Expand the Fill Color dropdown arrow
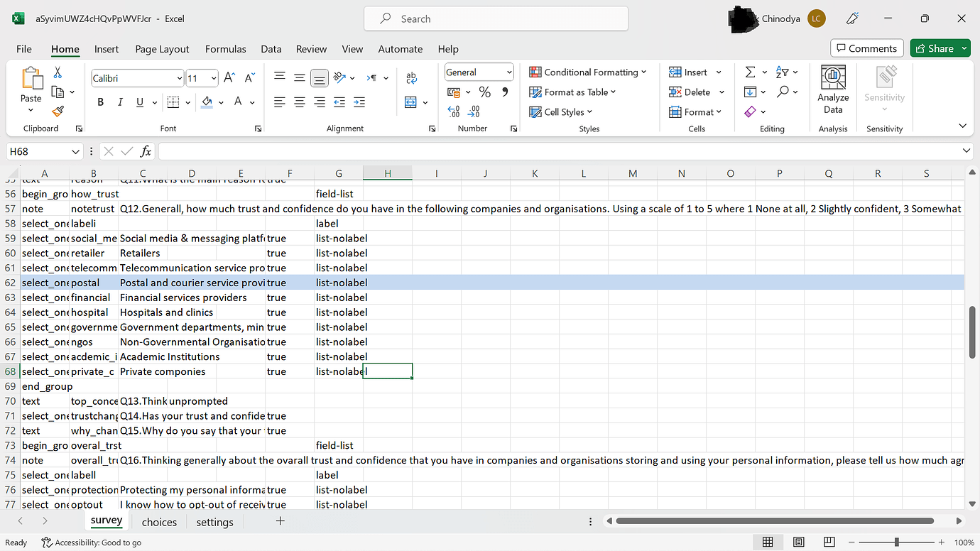The image size is (980, 551). coord(222,102)
